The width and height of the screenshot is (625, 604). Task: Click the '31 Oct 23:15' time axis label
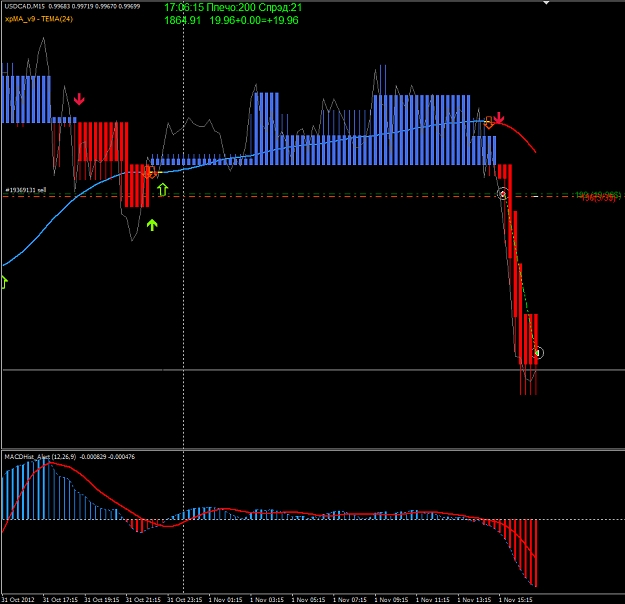185,600
